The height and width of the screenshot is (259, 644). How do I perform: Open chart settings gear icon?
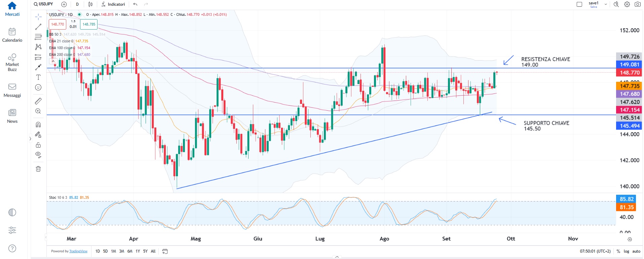627,4
